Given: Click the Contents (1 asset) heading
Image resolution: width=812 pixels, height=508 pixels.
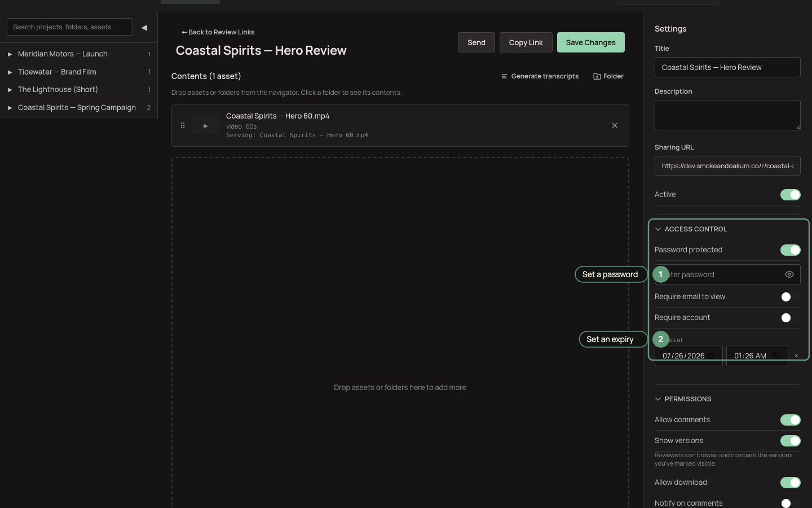Looking at the screenshot, I should coord(206,76).
